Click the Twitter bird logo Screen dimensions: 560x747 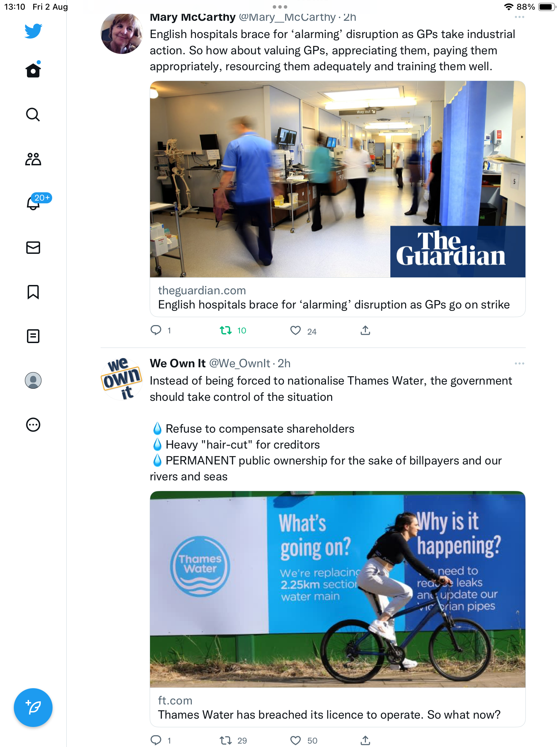(x=33, y=31)
